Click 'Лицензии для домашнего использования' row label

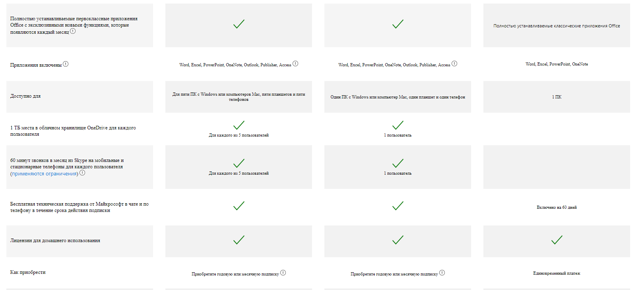pos(55,241)
